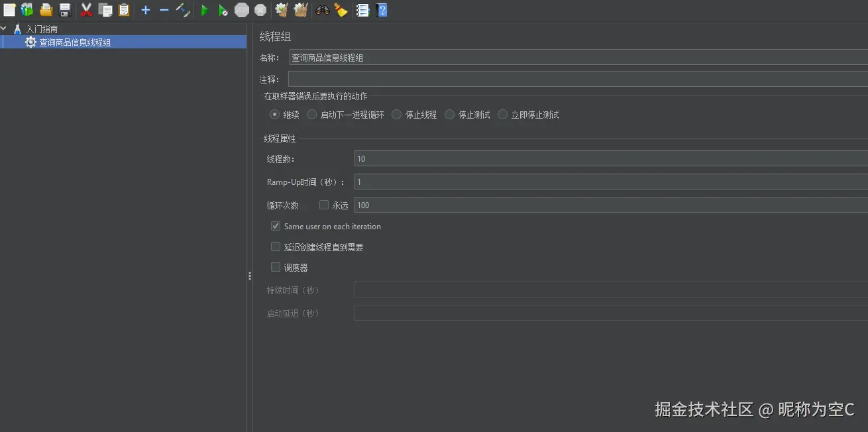Select the 停止测试 radio button
Screen dimensions: 868x432
click(x=449, y=114)
